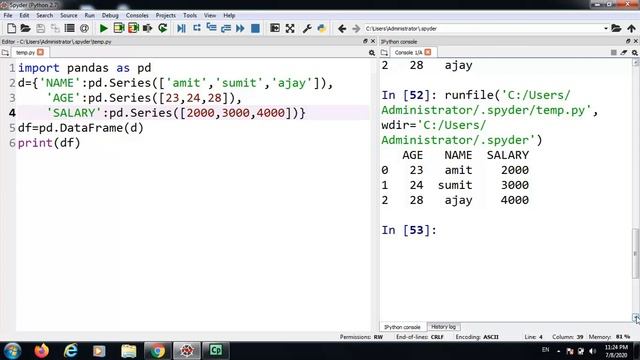Open the View menu

[210, 16]
